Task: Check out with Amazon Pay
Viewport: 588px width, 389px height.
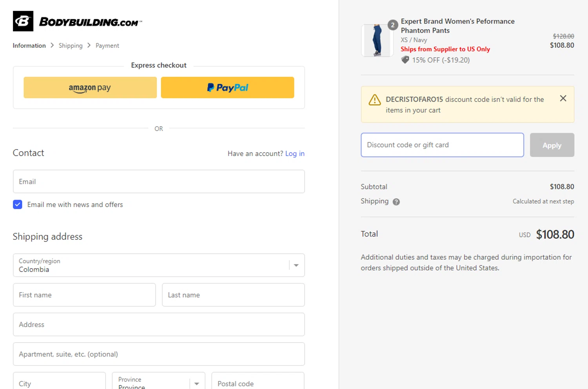Action: click(x=90, y=87)
